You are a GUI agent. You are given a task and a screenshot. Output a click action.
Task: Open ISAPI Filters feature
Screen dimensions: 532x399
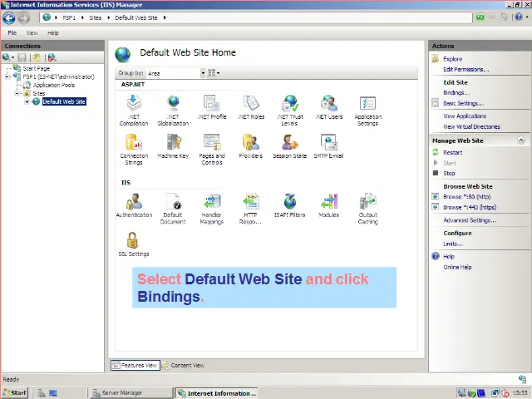pos(290,205)
